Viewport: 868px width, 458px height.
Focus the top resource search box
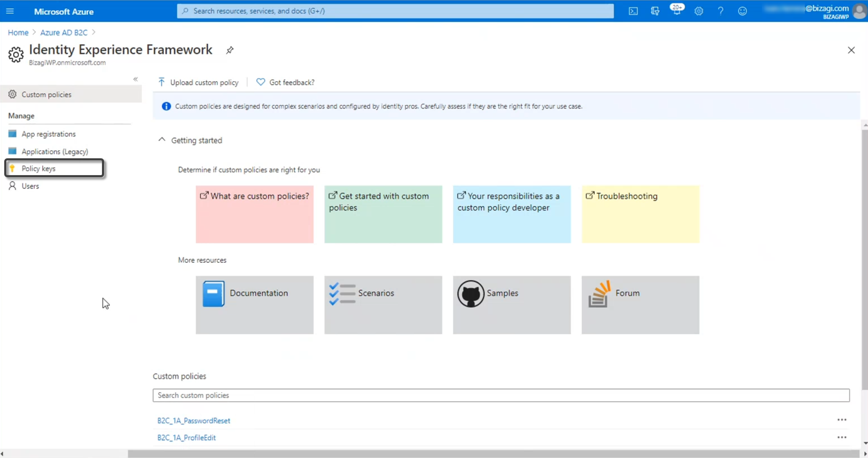click(x=395, y=11)
